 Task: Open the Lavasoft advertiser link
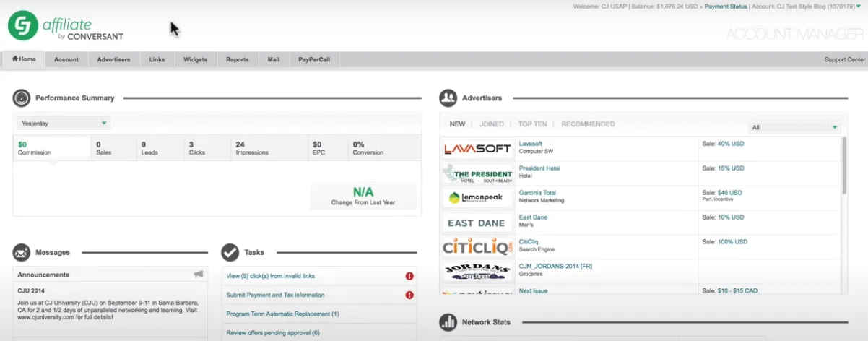pyautogui.click(x=531, y=144)
